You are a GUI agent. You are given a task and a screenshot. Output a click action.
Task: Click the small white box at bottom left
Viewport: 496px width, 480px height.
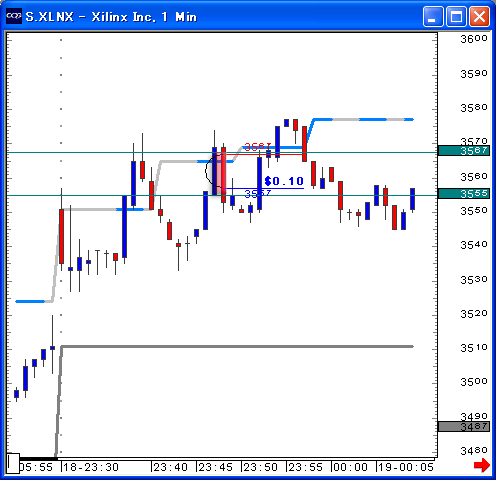coord(13,463)
